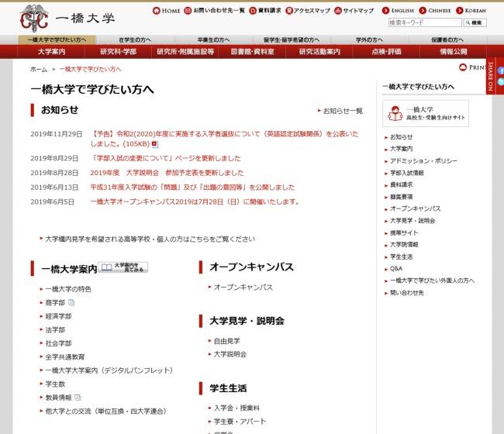Open 平成31年度入学試験の「問題」 news link

[x=192, y=188]
